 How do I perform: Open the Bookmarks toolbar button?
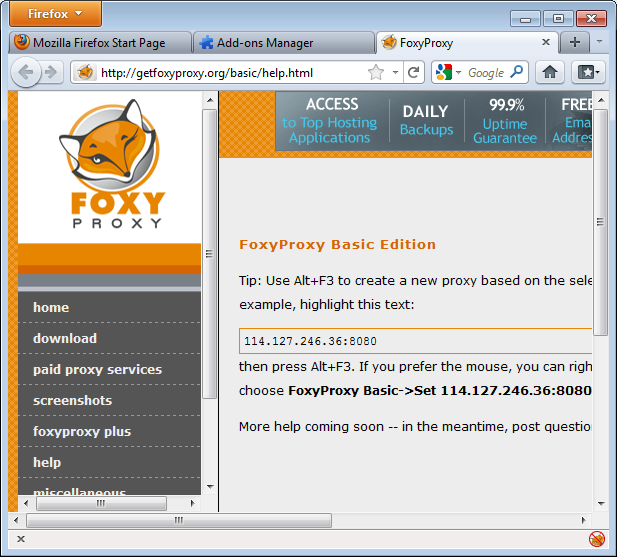pyautogui.click(x=587, y=72)
